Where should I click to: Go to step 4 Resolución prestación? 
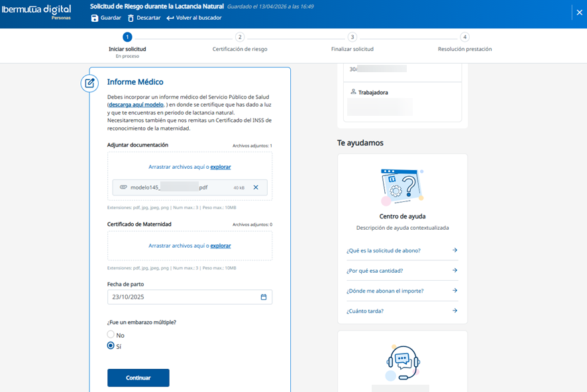(464, 38)
